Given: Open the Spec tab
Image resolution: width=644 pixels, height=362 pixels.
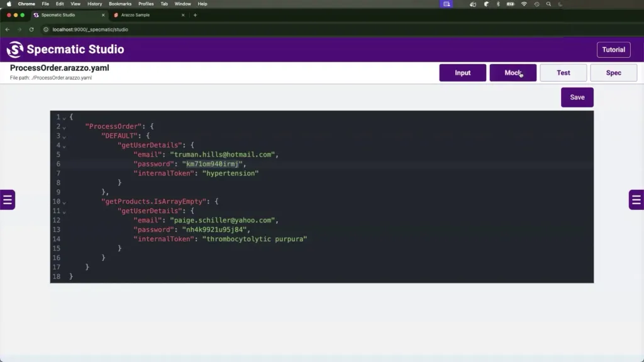Looking at the screenshot, I should [x=613, y=73].
